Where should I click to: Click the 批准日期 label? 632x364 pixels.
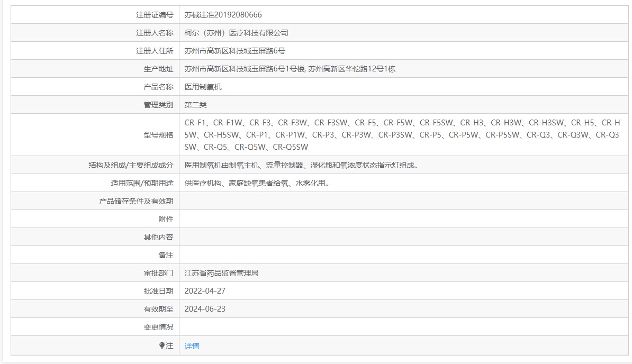tap(158, 291)
